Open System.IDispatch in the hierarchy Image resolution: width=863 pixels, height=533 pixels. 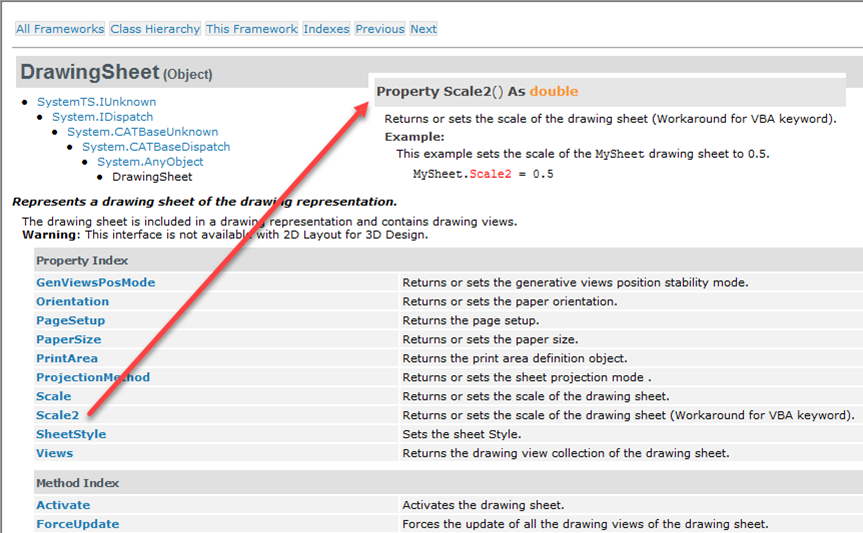pyautogui.click(x=102, y=117)
